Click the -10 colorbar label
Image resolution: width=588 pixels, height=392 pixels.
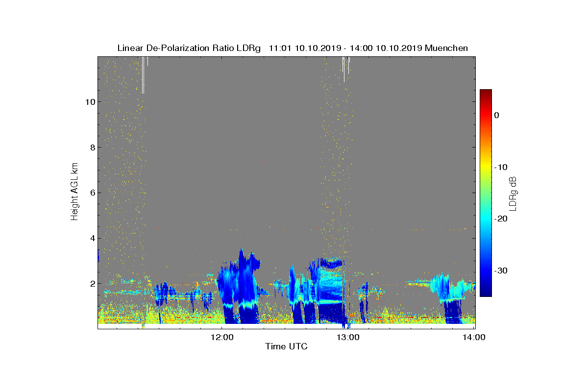501,167
